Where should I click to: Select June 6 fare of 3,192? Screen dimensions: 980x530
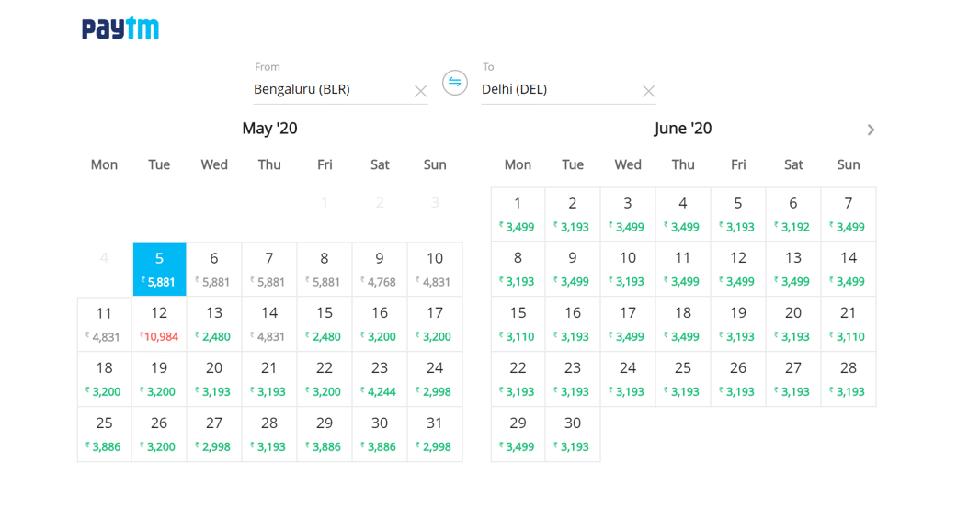[x=793, y=213]
